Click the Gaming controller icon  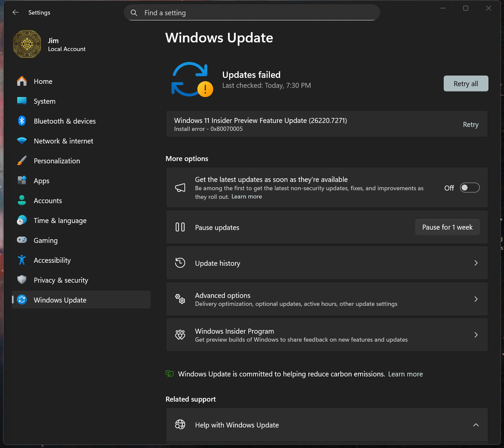(22, 240)
